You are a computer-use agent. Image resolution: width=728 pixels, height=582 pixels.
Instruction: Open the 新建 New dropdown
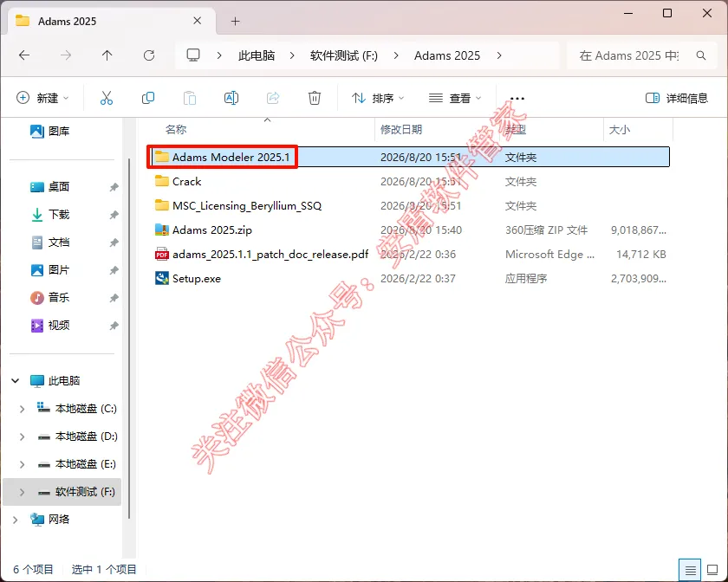click(x=42, y=98)
